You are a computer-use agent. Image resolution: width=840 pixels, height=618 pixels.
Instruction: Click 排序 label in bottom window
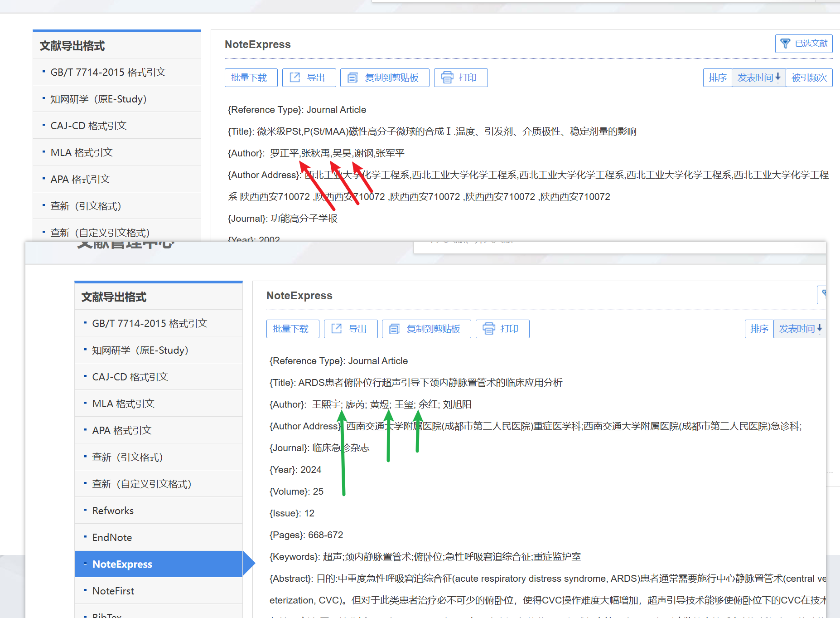coord(759,329)
